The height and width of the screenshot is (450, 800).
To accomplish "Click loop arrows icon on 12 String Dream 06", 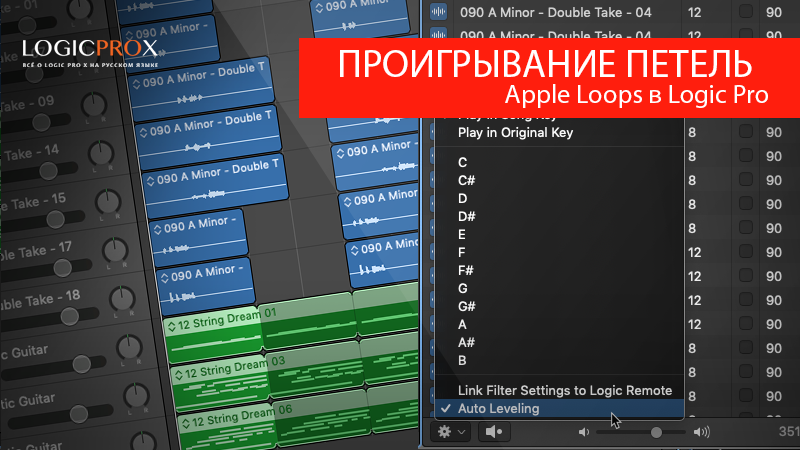I will click(x=186, y=423).
